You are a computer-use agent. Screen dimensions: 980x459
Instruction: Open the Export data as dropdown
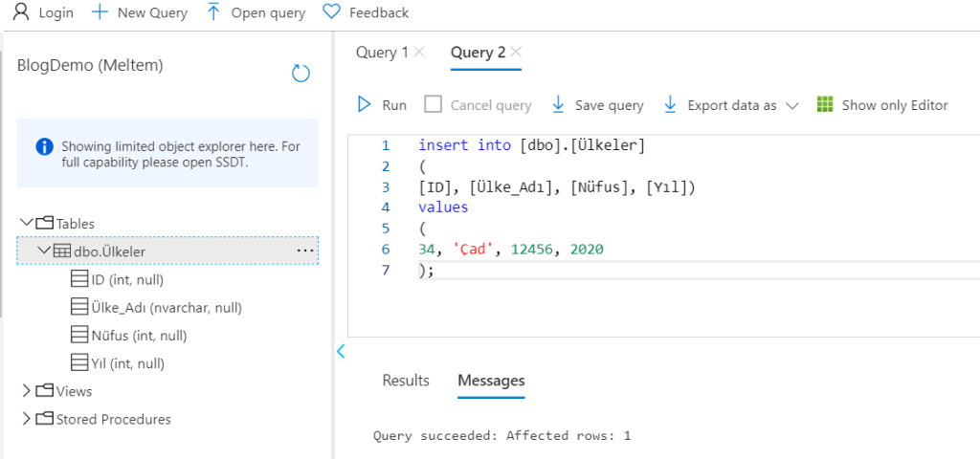791,106
